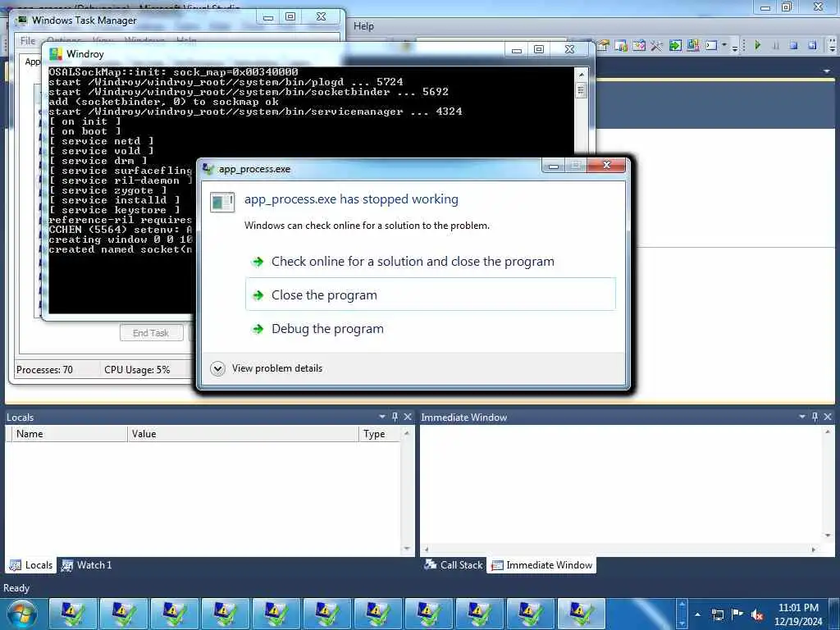Click the green arrow next to 'Debug the program'
This screenshot has width=840, height=630.
coord(258,329)
